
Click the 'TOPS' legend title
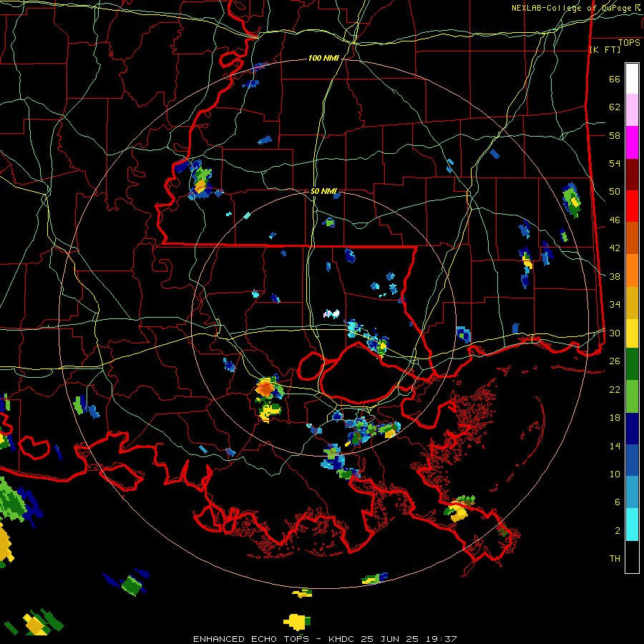[x=629, y=43]
